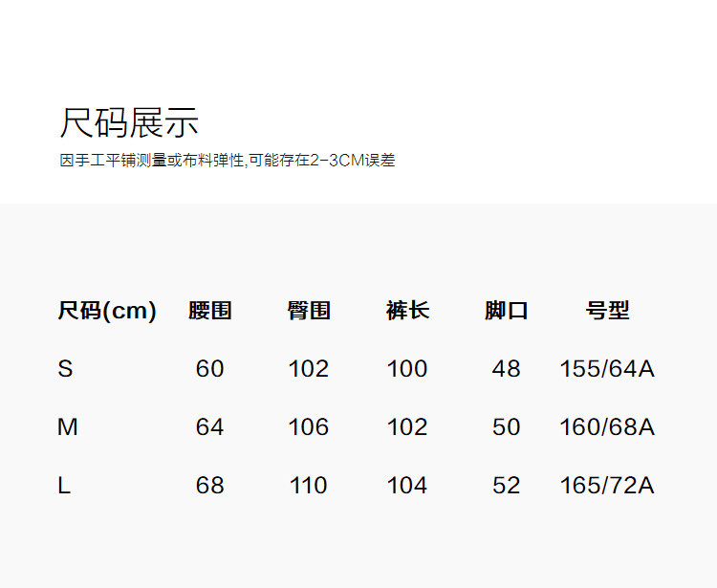Click the 160/68A size type cell
This screenshot has width=717, height=588.
[x=607, y=427]
